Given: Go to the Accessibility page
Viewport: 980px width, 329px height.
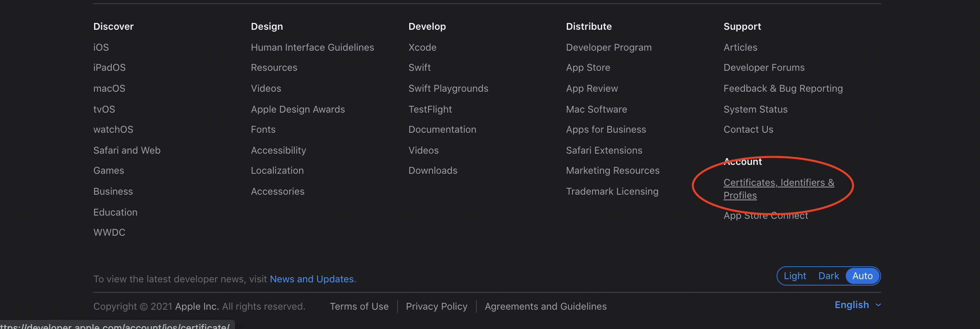Looking at the screenshot, I should 279,150.
